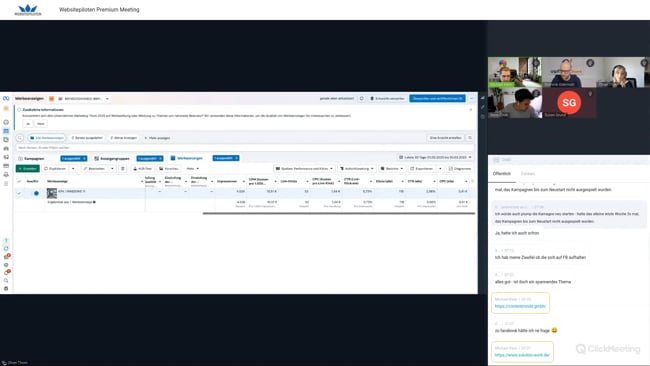
Task: Select the Alle Werbeanzeigen filter chip
Action: point(47,138)
